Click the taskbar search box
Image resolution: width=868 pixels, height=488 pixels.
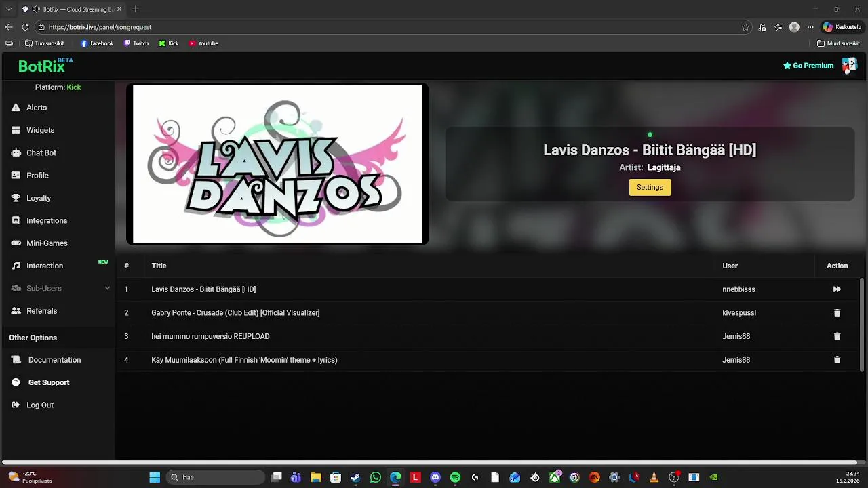[216, 477]
